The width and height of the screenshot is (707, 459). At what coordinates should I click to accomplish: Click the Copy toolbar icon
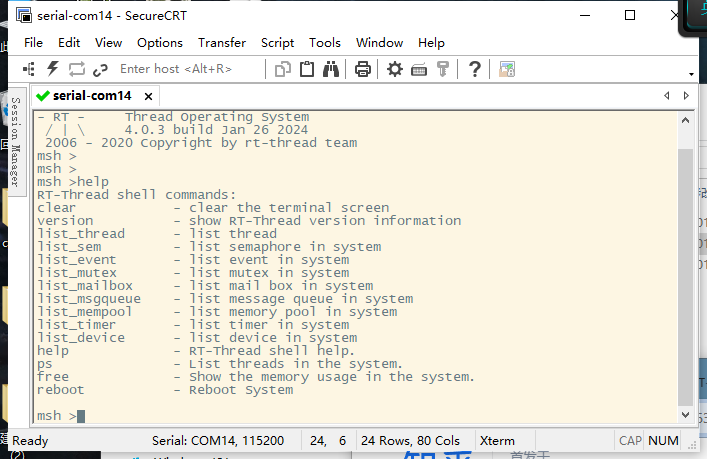coord(283,69)
